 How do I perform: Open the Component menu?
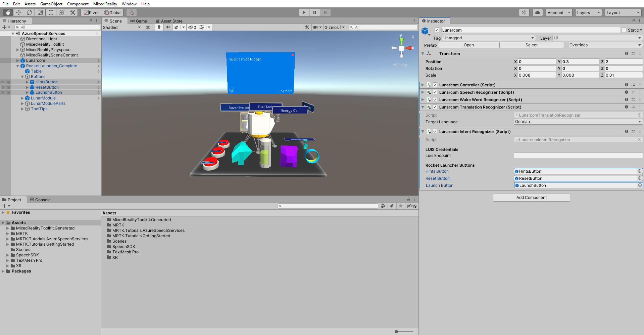[x=78, y=4]
